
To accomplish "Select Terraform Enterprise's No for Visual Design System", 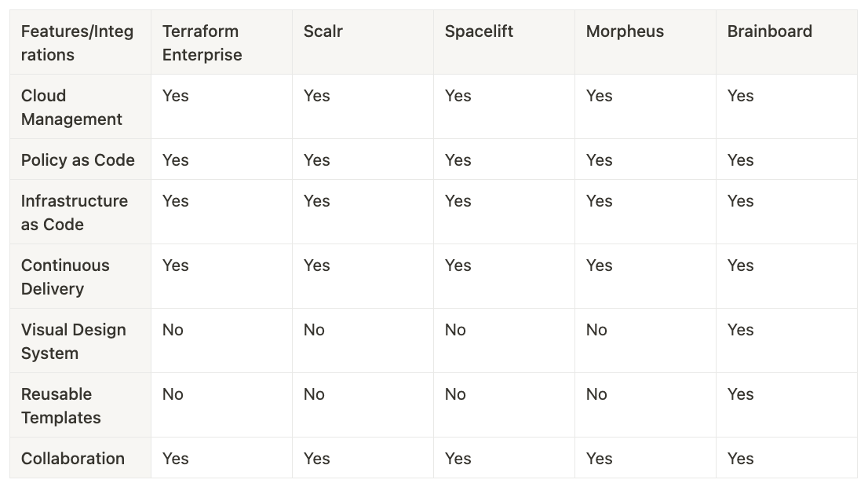I will (x=173, y=330).
